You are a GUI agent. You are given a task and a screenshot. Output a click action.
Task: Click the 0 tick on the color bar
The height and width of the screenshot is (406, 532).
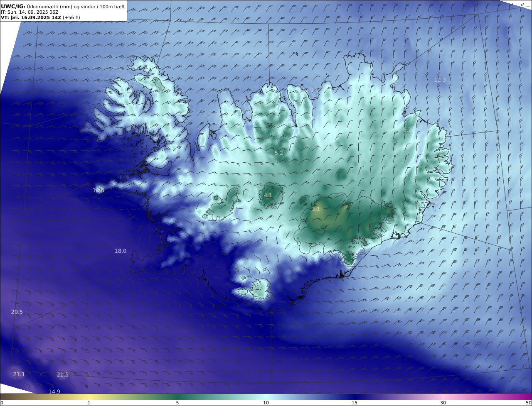point(2,403)
